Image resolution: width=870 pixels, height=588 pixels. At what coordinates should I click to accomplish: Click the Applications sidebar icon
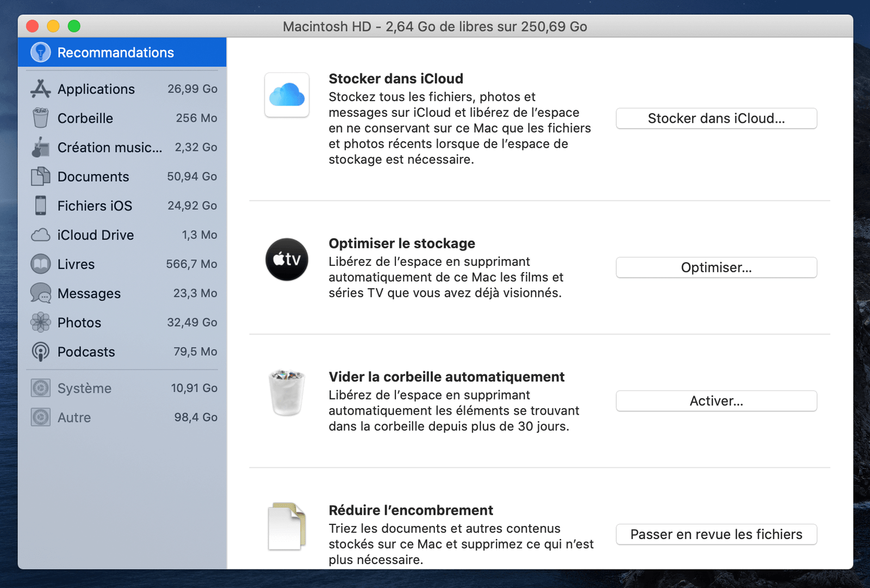[40, 89]
